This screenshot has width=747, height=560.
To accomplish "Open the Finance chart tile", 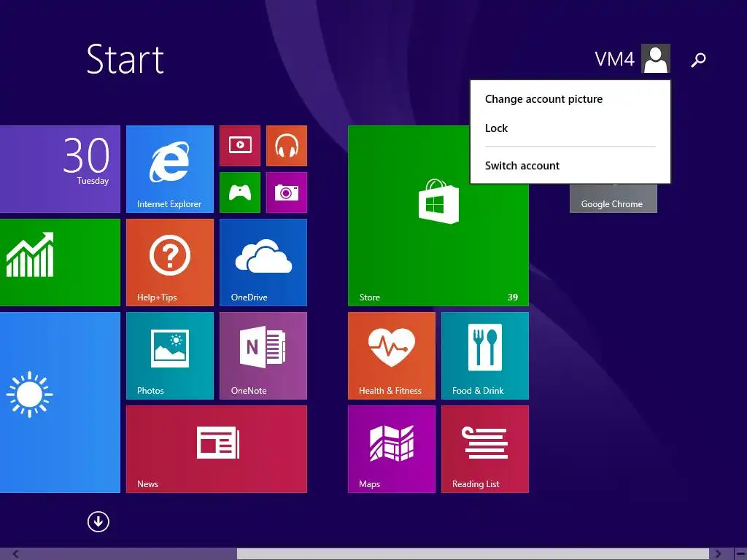I will pos(60,262).
